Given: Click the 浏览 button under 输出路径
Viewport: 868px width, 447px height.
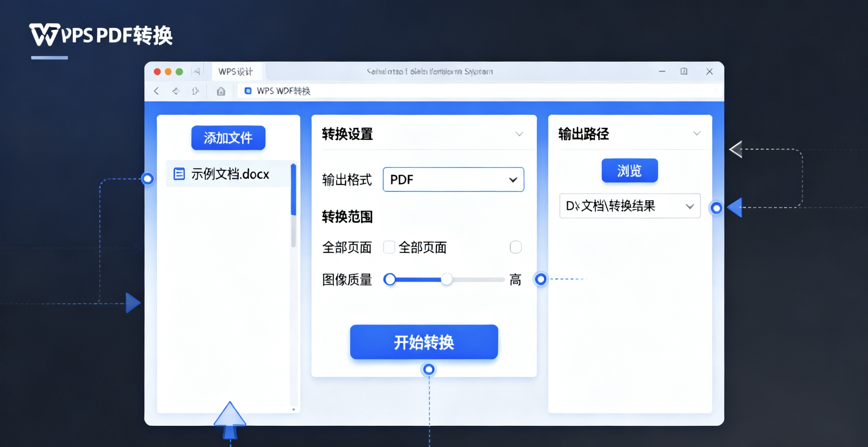Looking at the screenshot, I should coord(629,171).
